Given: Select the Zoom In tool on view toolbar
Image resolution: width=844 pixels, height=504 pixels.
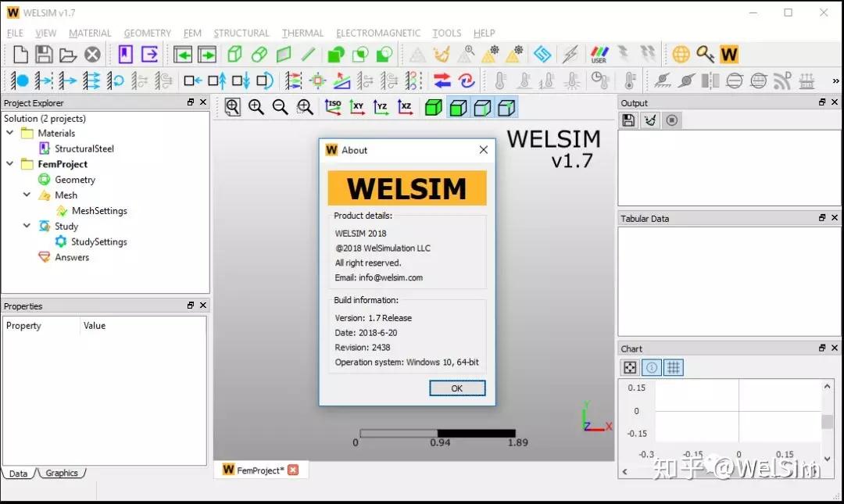Looking at the screenshot, I should click(256, 107).
